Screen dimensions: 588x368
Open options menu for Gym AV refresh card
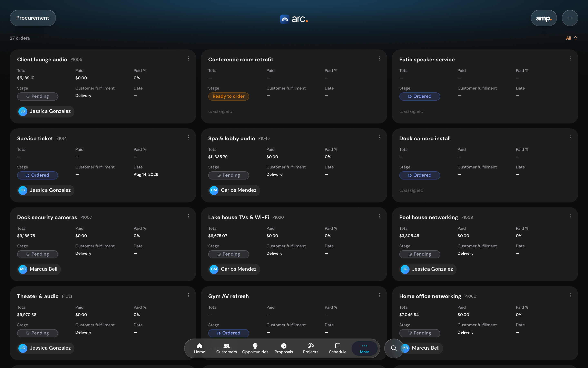click(380, 295)
